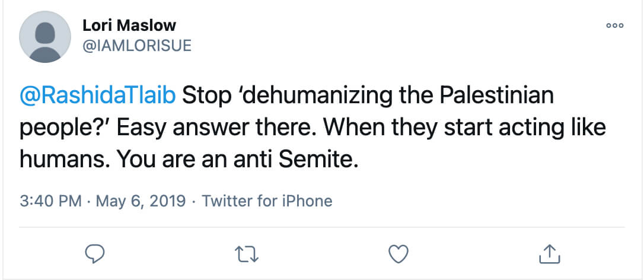644x280 pixels.
Task: Click the gray default profile avatar
Action: pyautogui.click(x=44, y=37)
